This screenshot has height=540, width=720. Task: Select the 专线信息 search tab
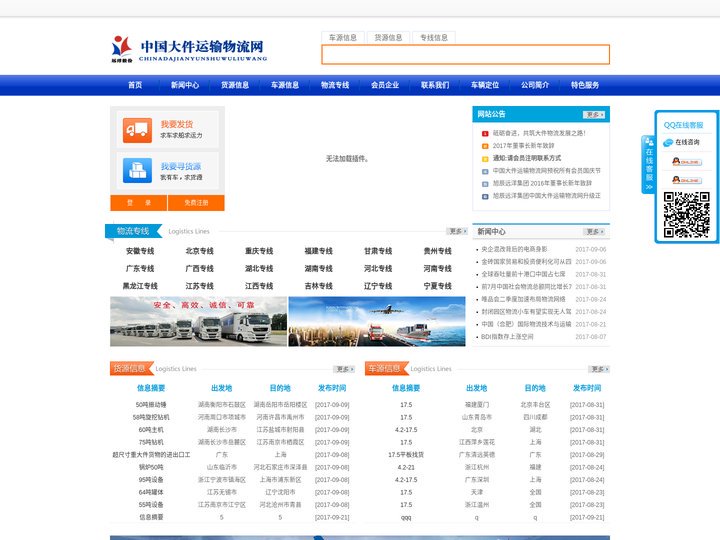tap(434, 38)
